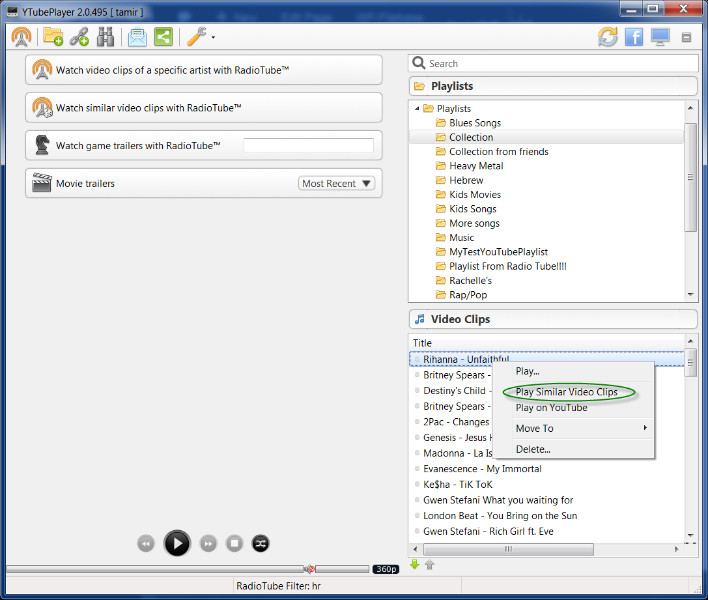Click playlist tree scrollbar down arrow
Screen dimensions: 708x600
(690, 294)
